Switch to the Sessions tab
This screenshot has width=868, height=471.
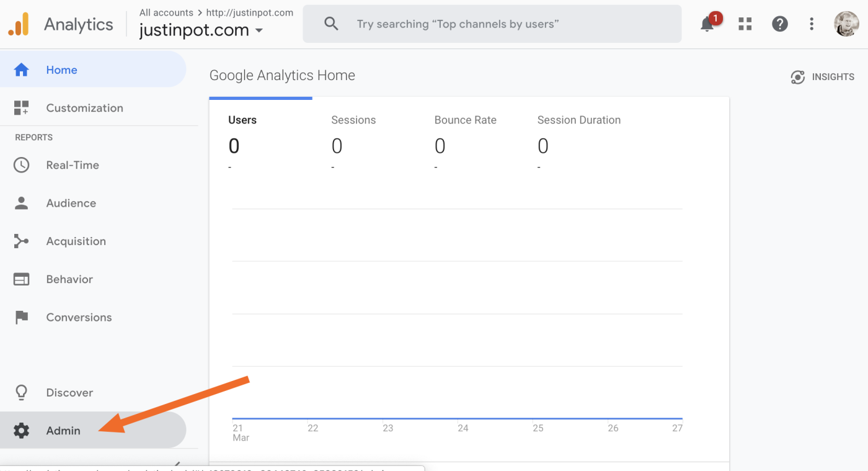point(353,120)
